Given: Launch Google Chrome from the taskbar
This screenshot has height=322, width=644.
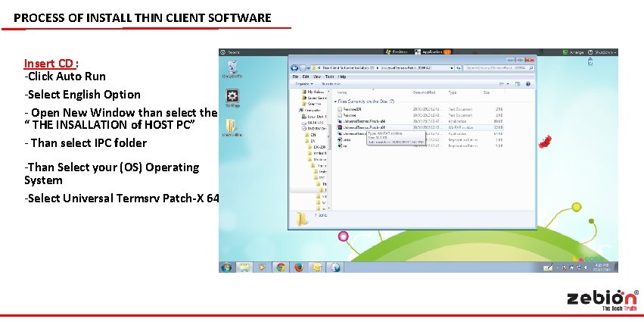Looking at the screenshot, I should point(281,267).
